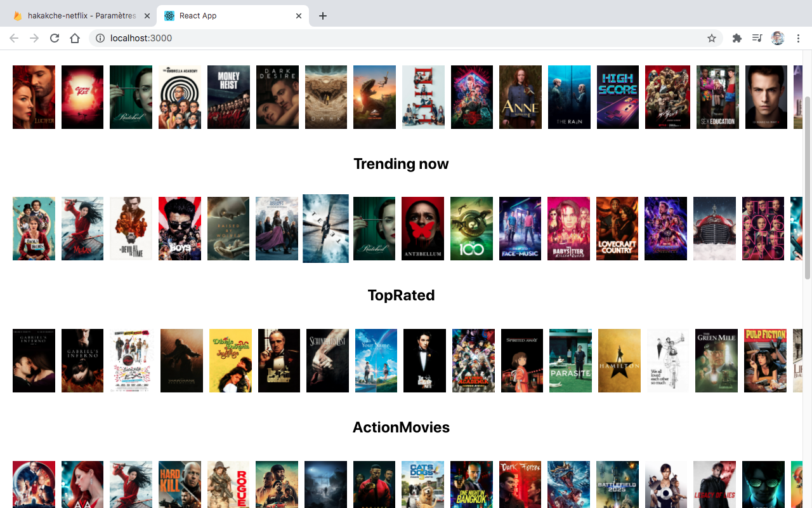Choose the High Score poster

[x=618, y=97]
